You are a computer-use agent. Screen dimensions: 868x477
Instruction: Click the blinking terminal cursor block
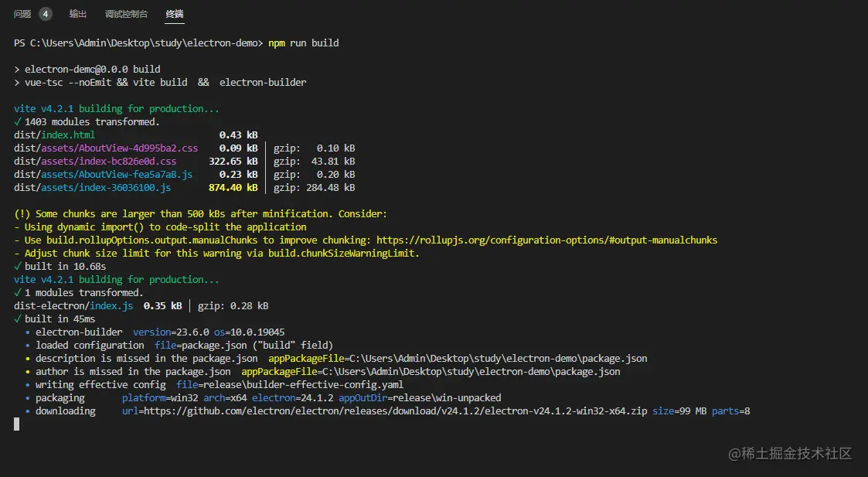pos(16,424)
